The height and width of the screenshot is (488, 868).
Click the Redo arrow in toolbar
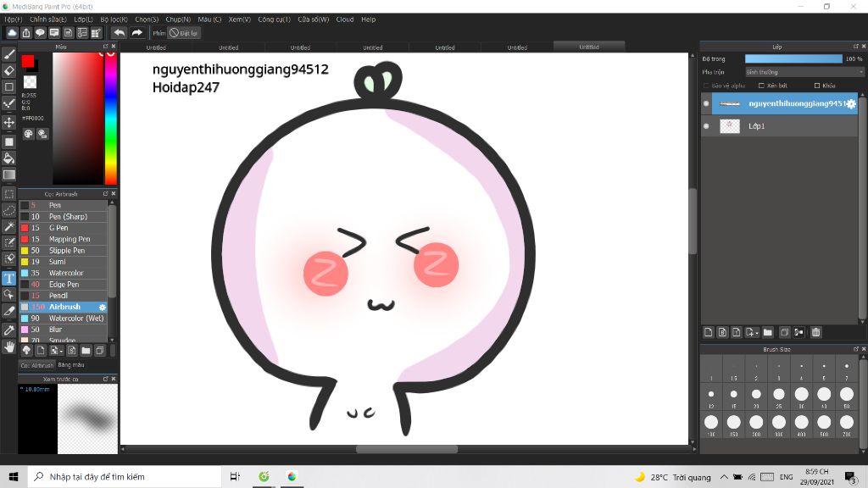[136, 33]
